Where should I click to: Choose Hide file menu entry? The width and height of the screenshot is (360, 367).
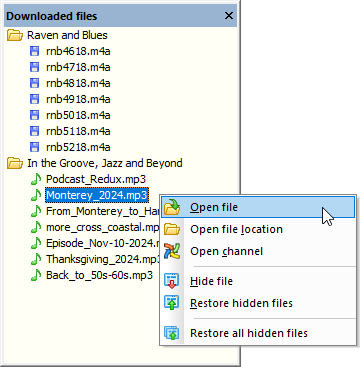(x=258, y=281)
